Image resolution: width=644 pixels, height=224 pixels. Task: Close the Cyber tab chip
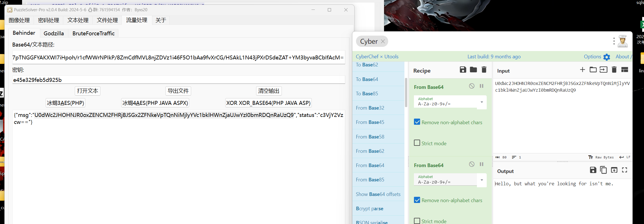tap(383, 41)
